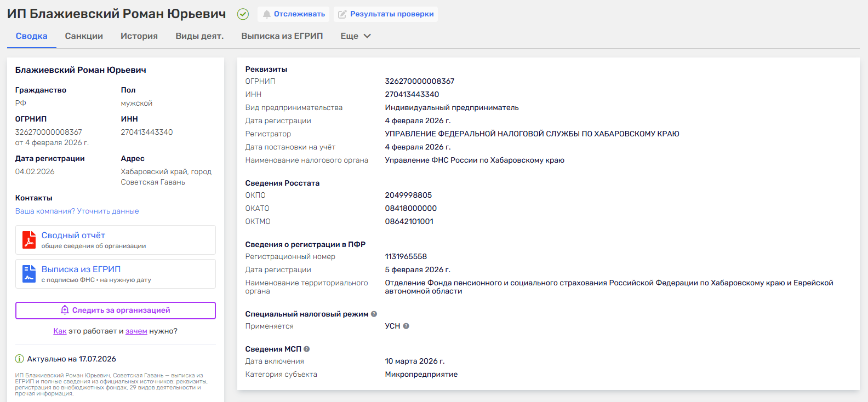The width and height of the screenshot is (868, 402).
Task: Click the Отслеживать button
Action: pyautogui.click(x=293, y=14)
